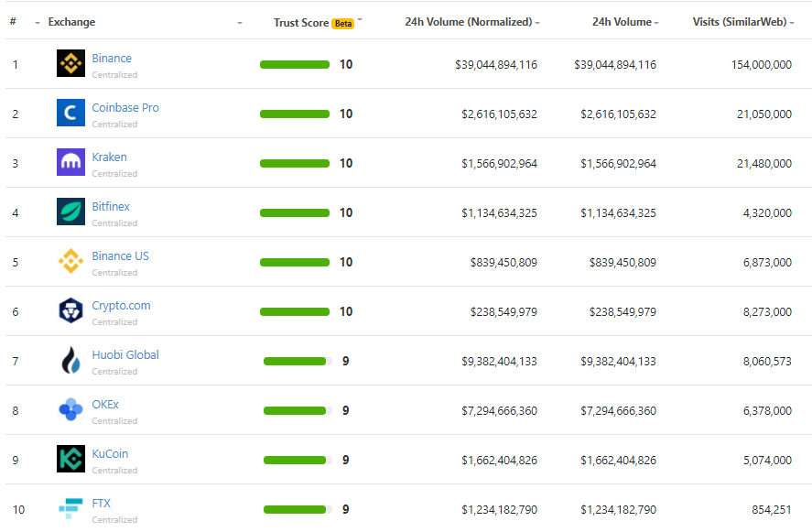Screen dimensions: 812x532
Task: Sort by the 24h Volume column header
Action: pos(625,22)
